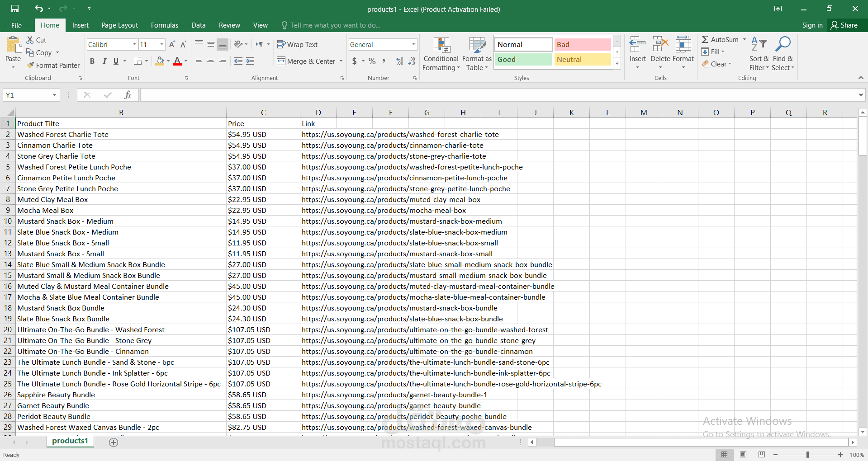Viewport: 868px width, 461px height.
Task: Open Find & Select menu
Action: pyautogui.click(x=783, y=54)
